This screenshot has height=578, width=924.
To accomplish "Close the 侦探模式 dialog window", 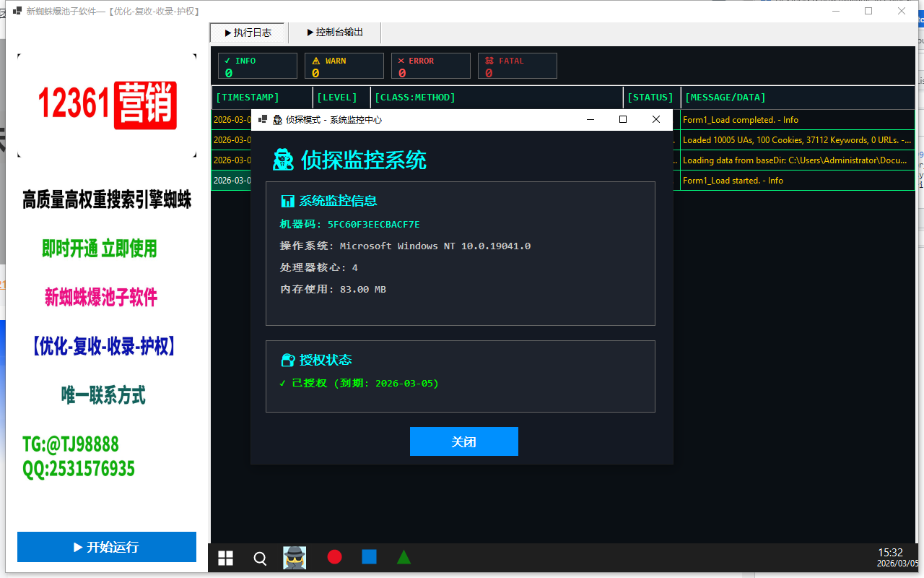I will (656, 120).
